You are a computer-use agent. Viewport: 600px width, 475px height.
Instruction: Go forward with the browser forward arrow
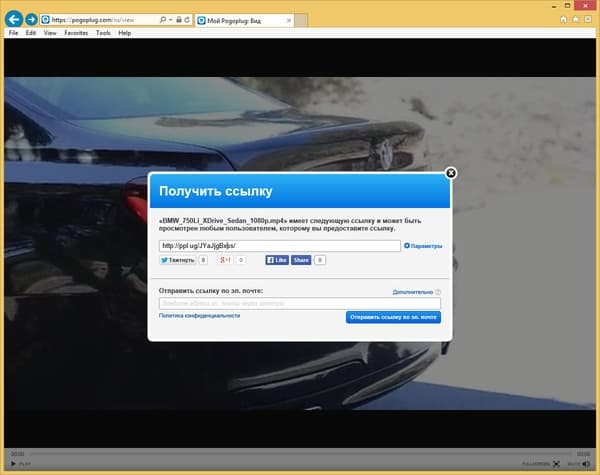31,19
